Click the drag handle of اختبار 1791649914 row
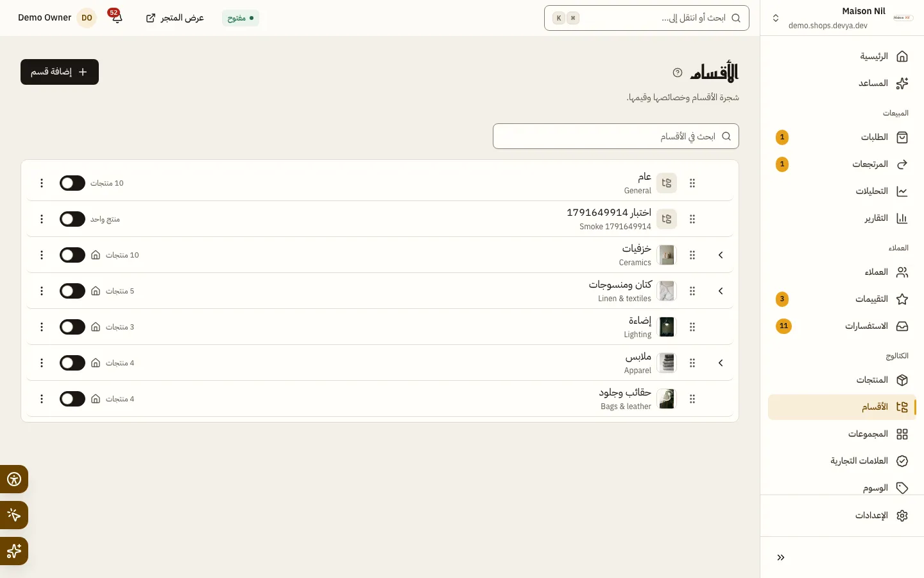924x578 pixels. 692,219
